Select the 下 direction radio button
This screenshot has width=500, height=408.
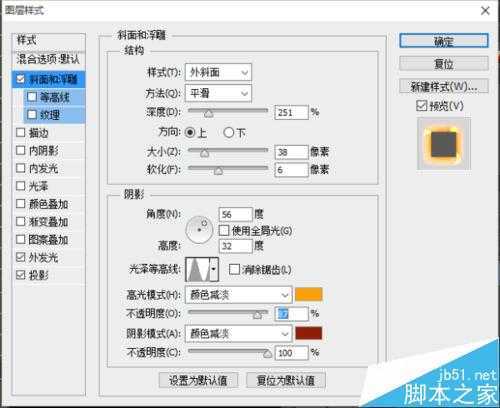click(229, 133)
